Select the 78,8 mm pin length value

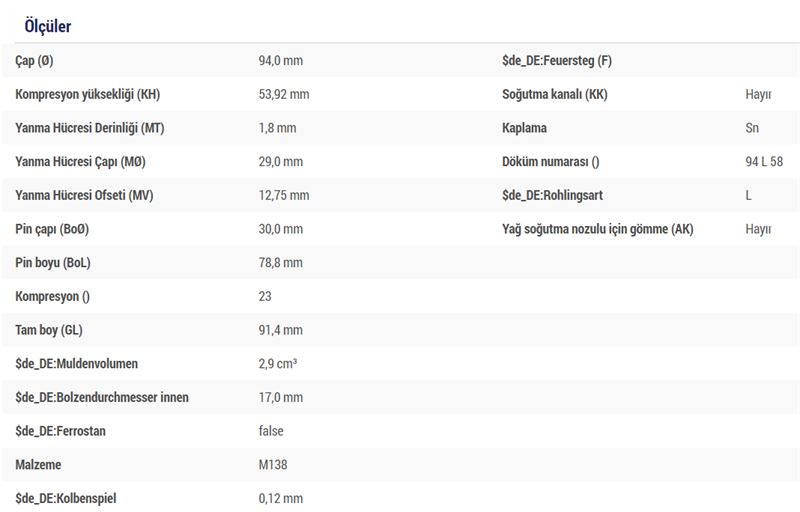280,263
